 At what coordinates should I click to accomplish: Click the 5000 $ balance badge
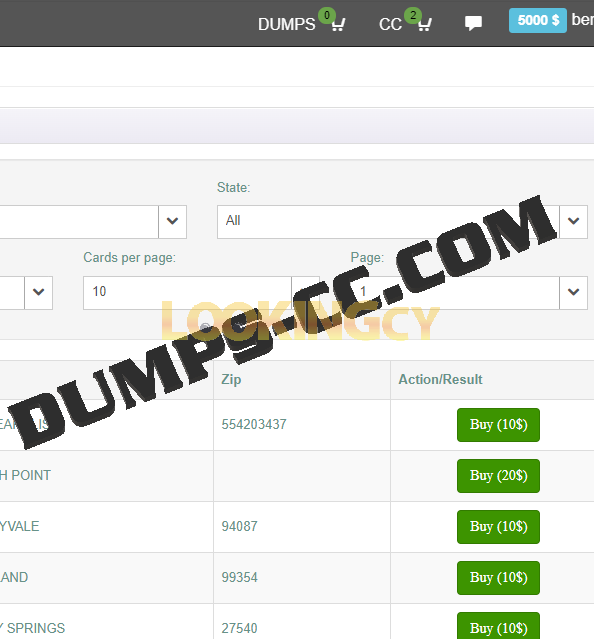pos(538,20)
